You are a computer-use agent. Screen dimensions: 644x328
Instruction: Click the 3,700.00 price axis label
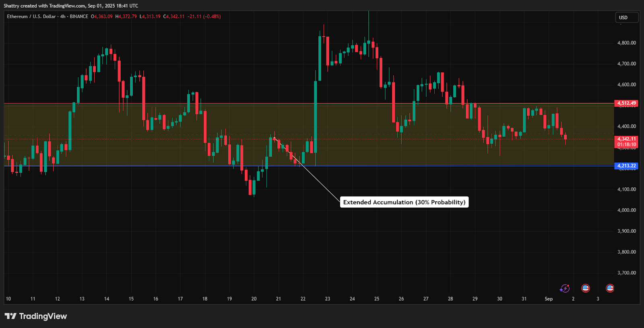pos(626,273)
